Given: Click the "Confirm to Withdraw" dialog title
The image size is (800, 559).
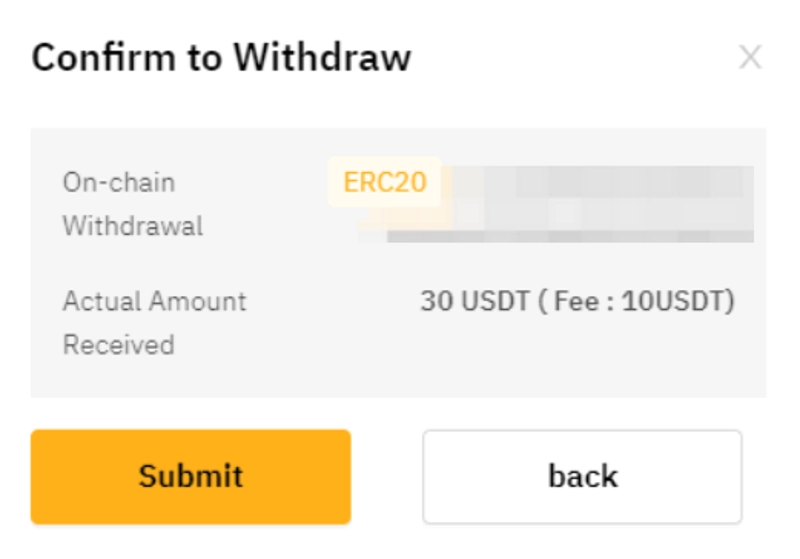Looking at the screenshot, I should coord(221,58).
